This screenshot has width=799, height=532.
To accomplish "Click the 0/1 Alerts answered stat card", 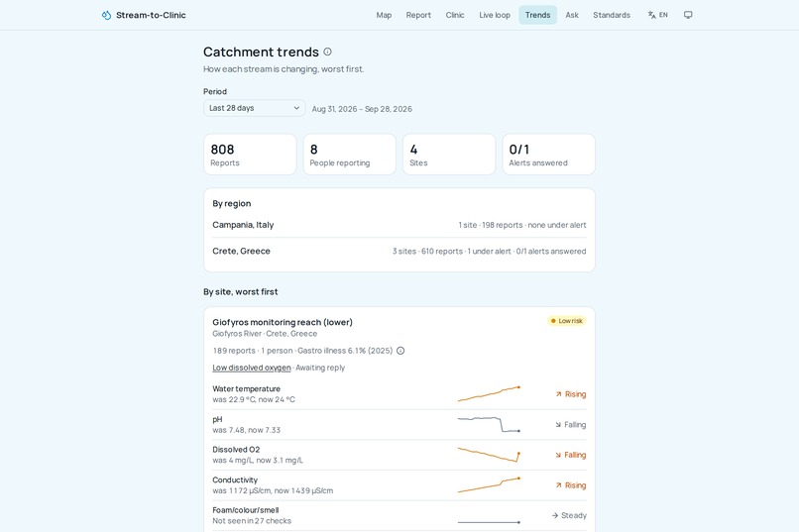I will [549, 155].
